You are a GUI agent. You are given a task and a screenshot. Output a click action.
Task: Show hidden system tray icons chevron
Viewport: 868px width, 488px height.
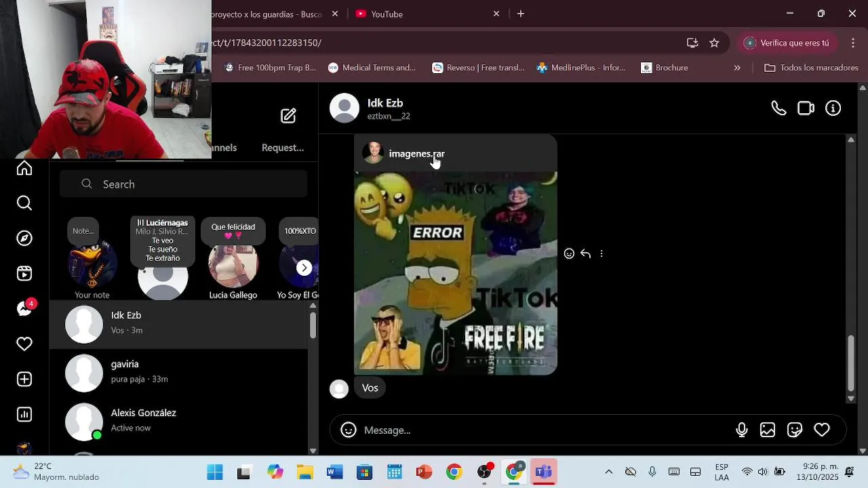click(608, 472)
